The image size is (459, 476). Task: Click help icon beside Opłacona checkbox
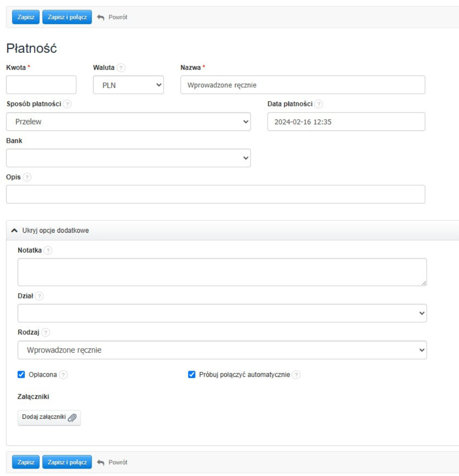[x=63, y=375]
